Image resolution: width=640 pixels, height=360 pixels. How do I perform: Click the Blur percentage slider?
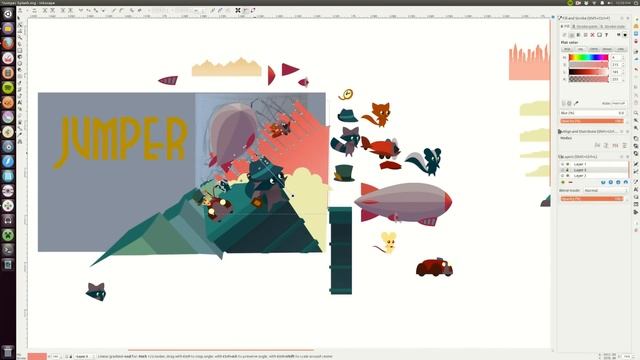[x=593, y=113]
